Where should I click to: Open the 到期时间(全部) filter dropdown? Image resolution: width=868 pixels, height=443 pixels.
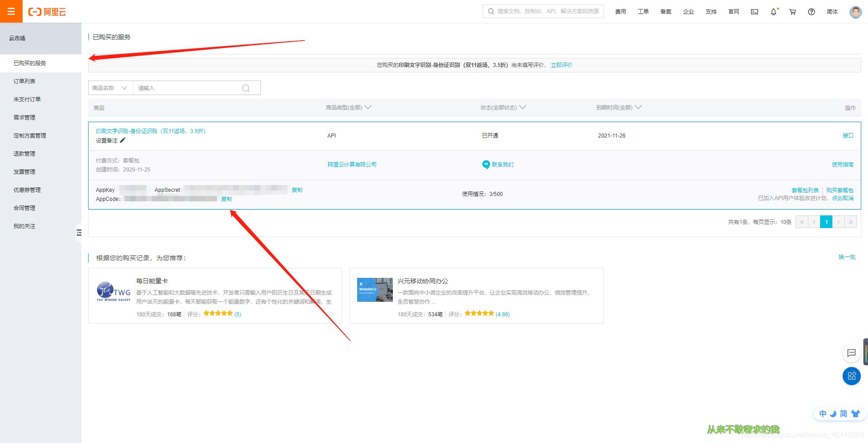(619, 108)
